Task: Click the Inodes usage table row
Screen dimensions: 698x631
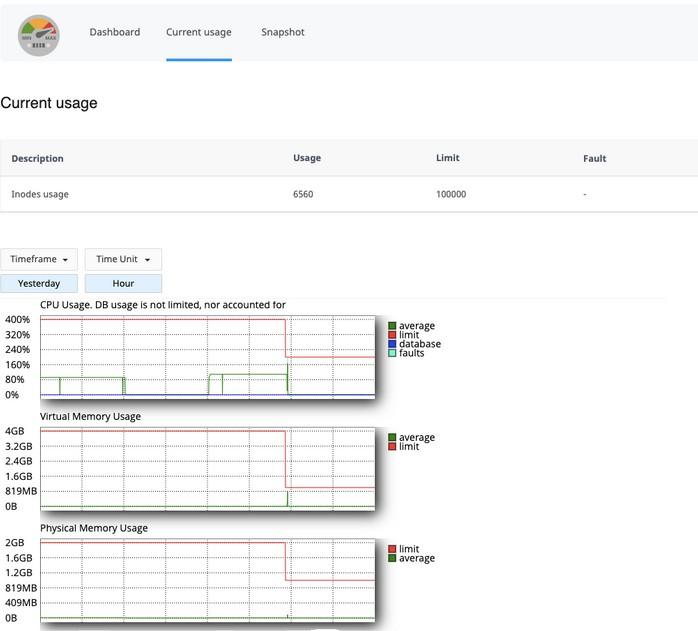Action: [348, 194]
